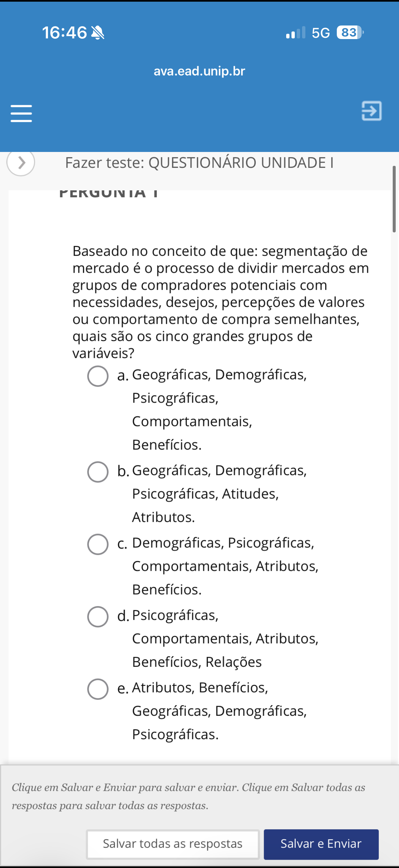Click the vertical scrollbar thumb
The width and height of the screenshot is (399, 868).
[394, 199]
